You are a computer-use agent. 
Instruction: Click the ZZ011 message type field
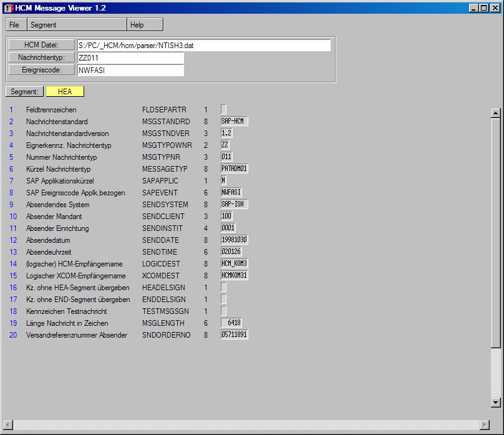coord(130,58)
